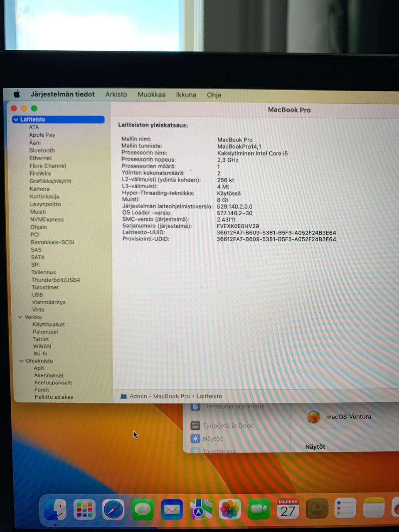Open the Muokkaa menu
Screen dimensions: 399x532
click(152, 95)
